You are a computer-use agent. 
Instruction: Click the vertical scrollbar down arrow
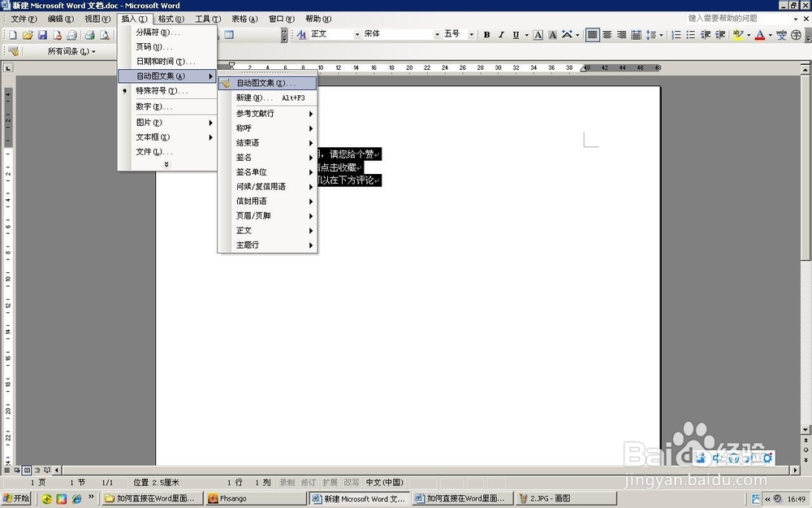[806, 430]
